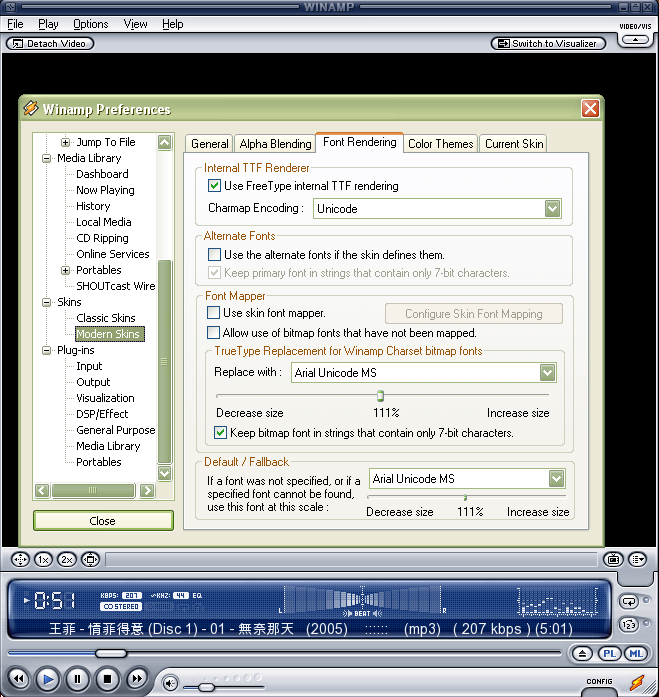The height and width of the screenshot is (697, 659).
Task: Click the Previous track button
Action: (19, 679)
